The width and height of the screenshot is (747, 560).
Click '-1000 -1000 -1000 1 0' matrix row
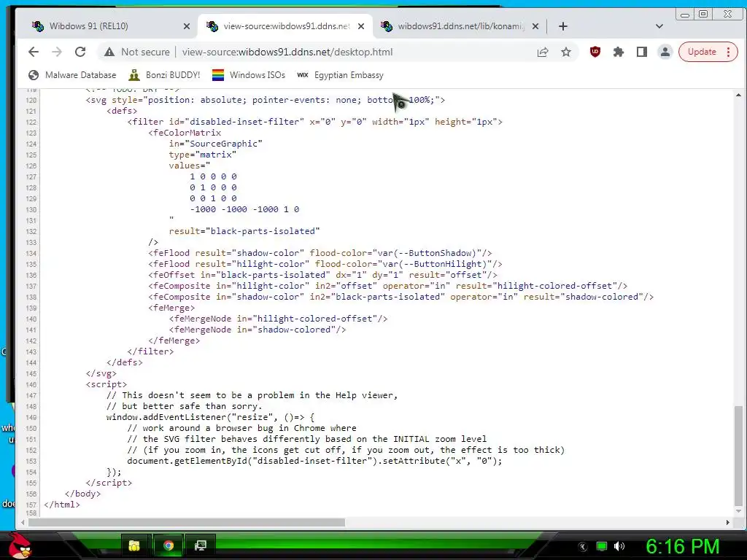(244, 209)
